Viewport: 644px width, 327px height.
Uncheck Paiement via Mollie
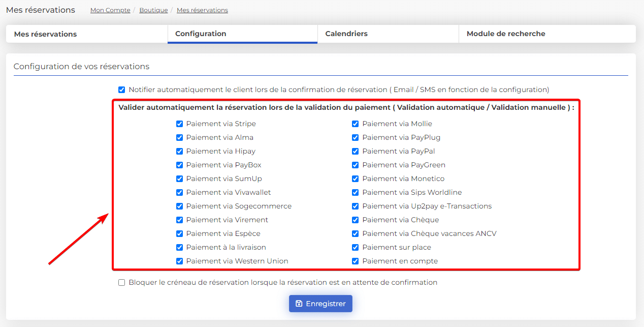356,124
